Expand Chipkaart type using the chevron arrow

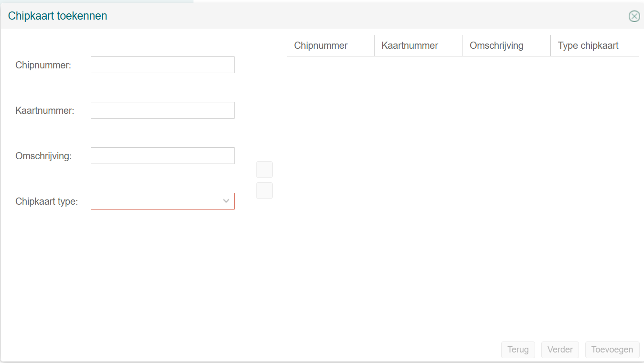pos(226,201)
